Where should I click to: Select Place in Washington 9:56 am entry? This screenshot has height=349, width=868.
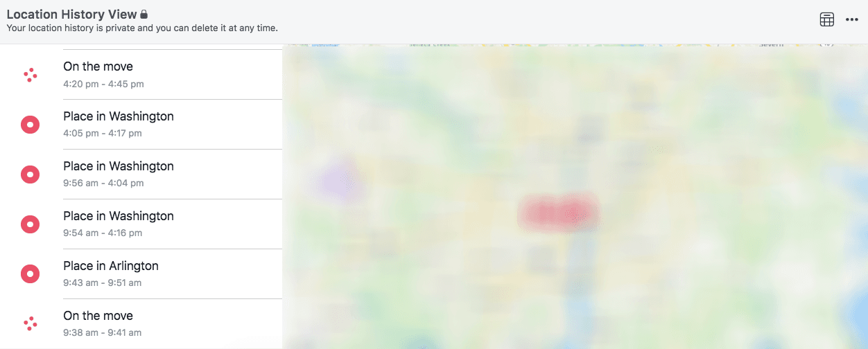(141, 174)
